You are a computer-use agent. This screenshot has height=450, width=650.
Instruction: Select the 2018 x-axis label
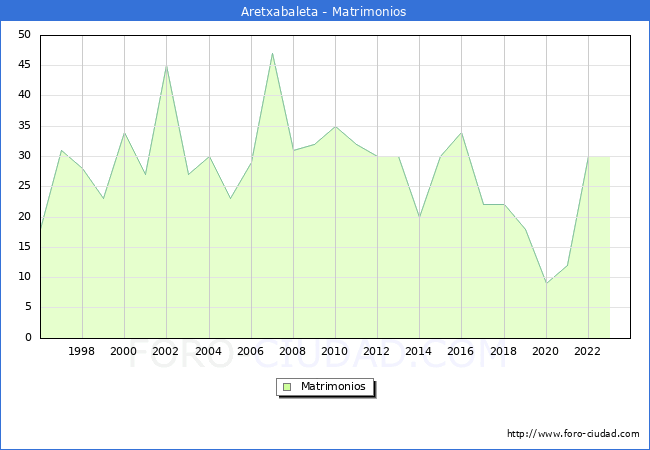pos(504,351)
